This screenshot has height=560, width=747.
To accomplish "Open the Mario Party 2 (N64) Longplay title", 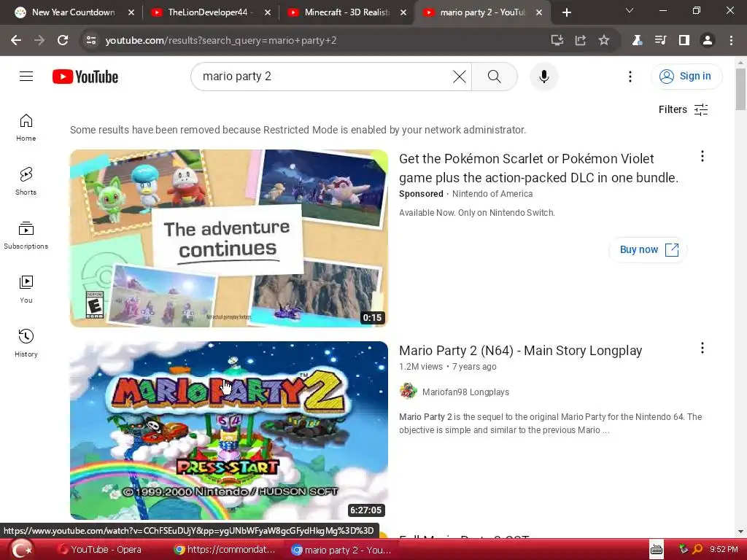I will 520,351.
